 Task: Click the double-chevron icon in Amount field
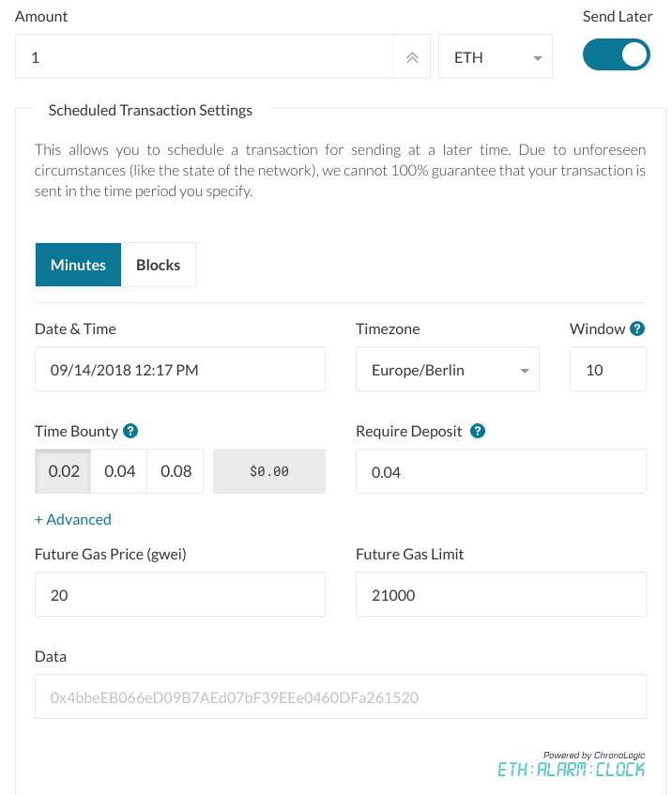pyautogui.click(x=412, y=57)
